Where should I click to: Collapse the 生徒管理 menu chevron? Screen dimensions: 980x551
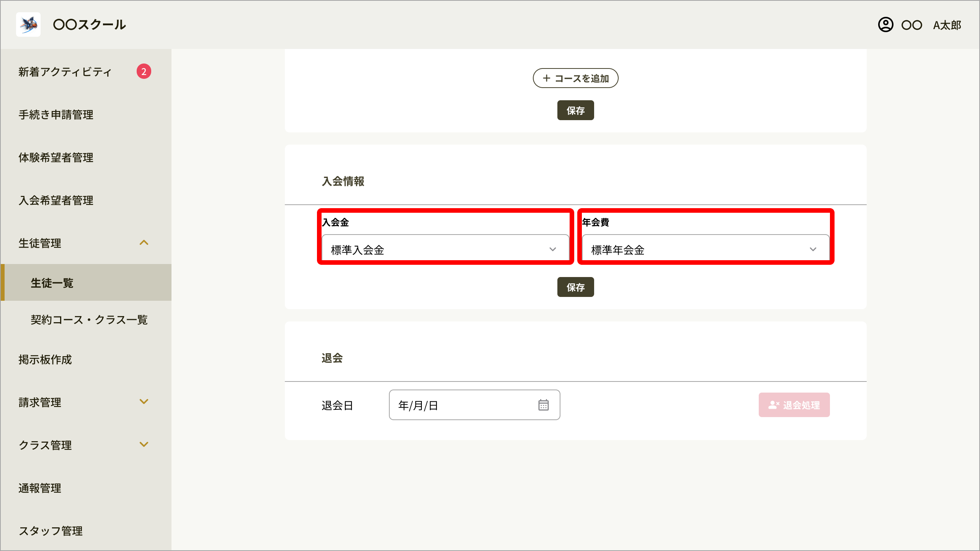(x=144, y=243)
